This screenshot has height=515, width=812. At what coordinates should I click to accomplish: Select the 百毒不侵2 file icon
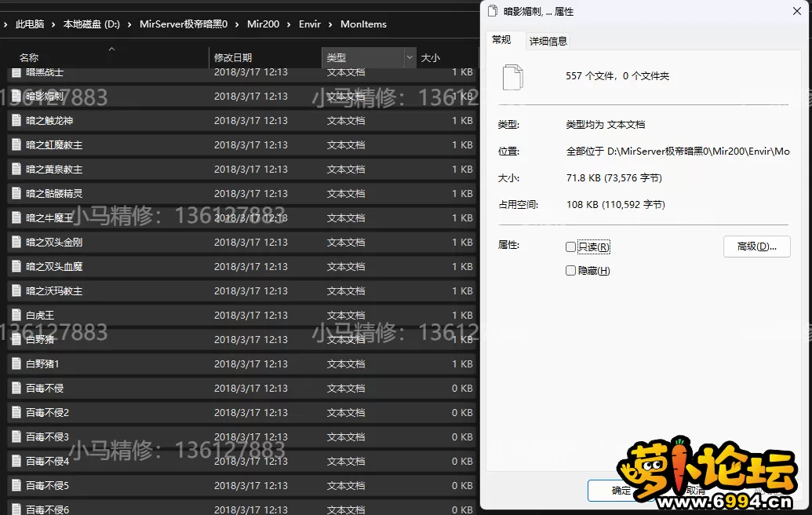pyautogui.click(x=16, y=413)
